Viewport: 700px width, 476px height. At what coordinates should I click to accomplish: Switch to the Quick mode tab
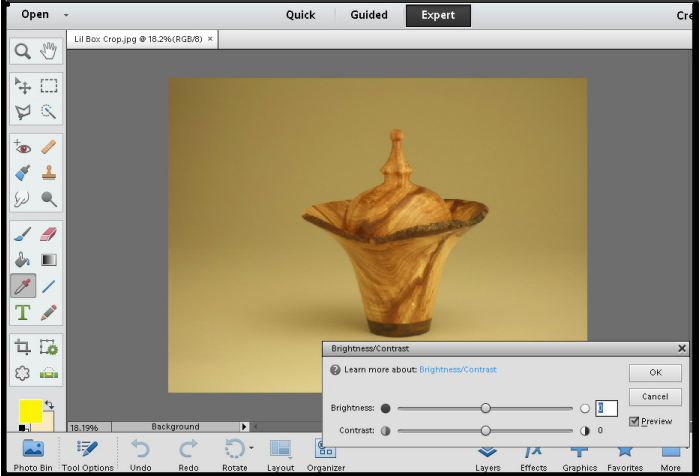click(x=300, y=15)
